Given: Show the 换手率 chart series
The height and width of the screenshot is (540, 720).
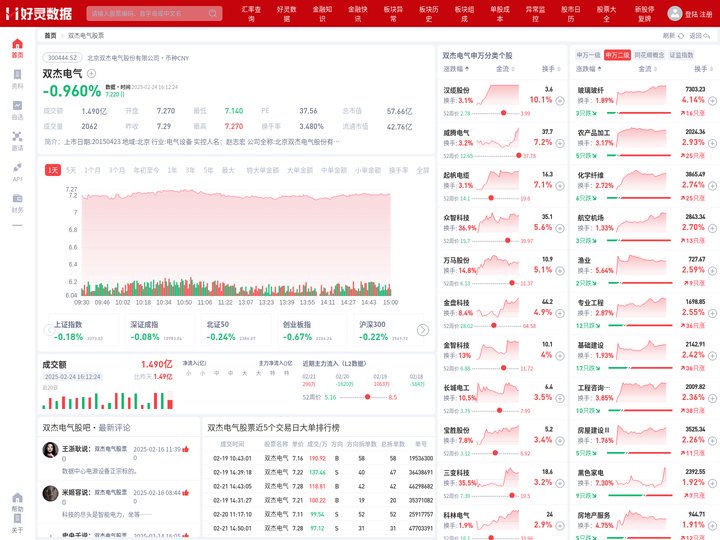Looking at the screenshot, I should (x=398, y=170).
